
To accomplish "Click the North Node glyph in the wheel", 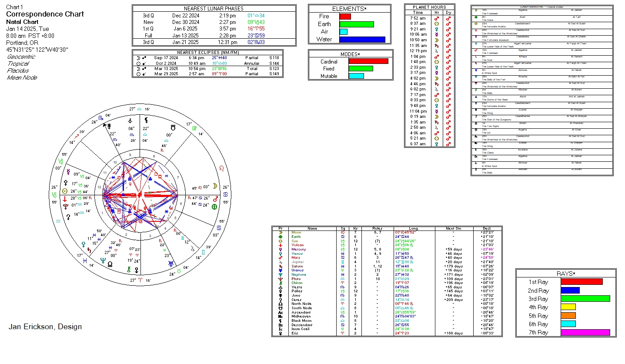I will click(x=110, y=264).
